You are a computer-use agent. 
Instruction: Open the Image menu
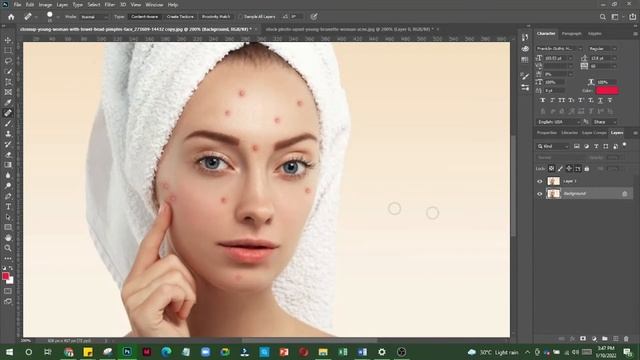tap(45, 5)
